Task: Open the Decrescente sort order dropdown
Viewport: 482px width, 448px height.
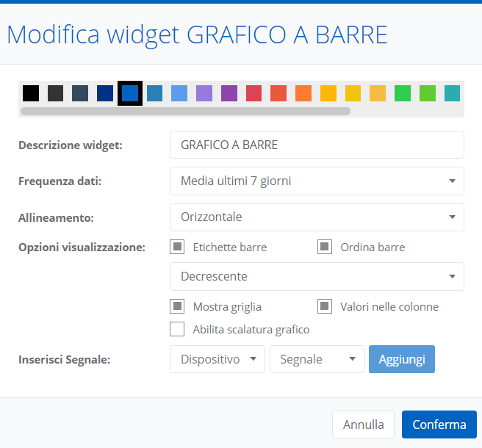Action: [x=317, y=277]
